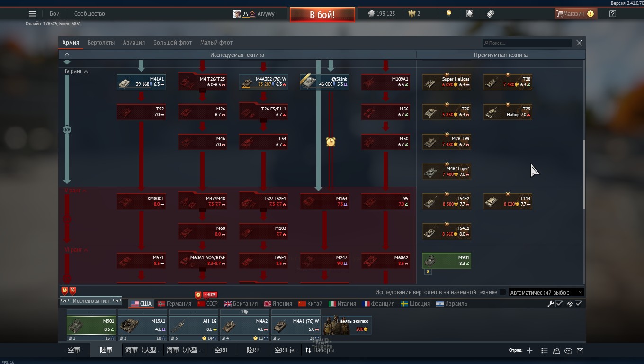Screen dimensions: 644x364
Task: Close the research window with the X
Action: click(x=579, y=43)
